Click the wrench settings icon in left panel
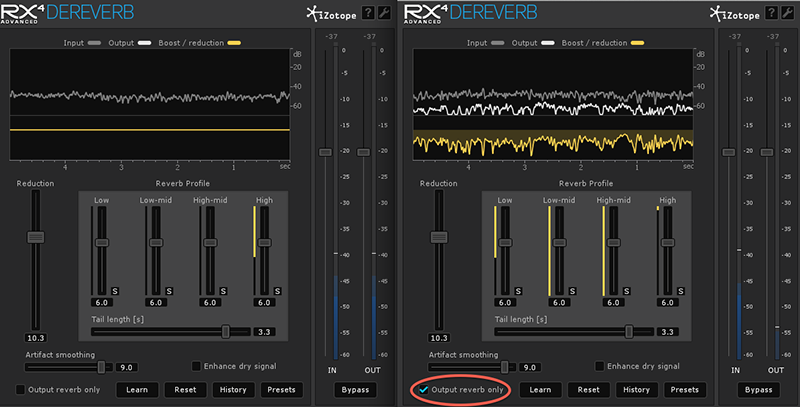 coord(384,13)
